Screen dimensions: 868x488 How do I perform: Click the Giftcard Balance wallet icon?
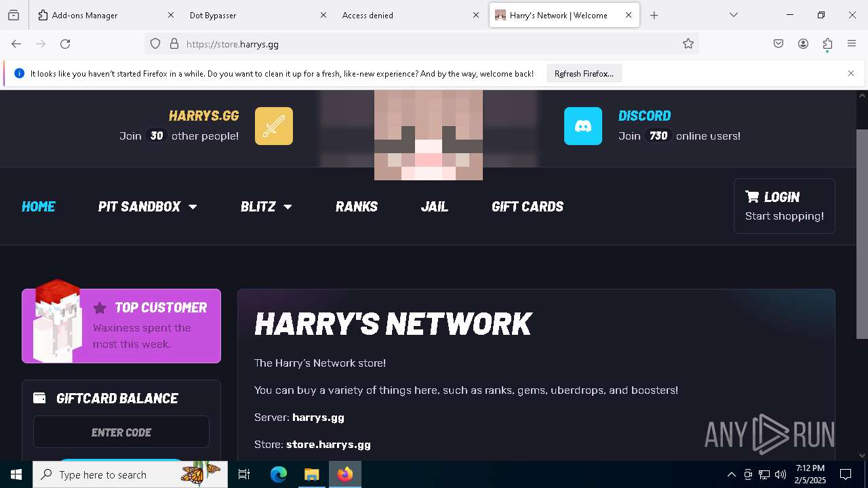click(x=40, y=398)
